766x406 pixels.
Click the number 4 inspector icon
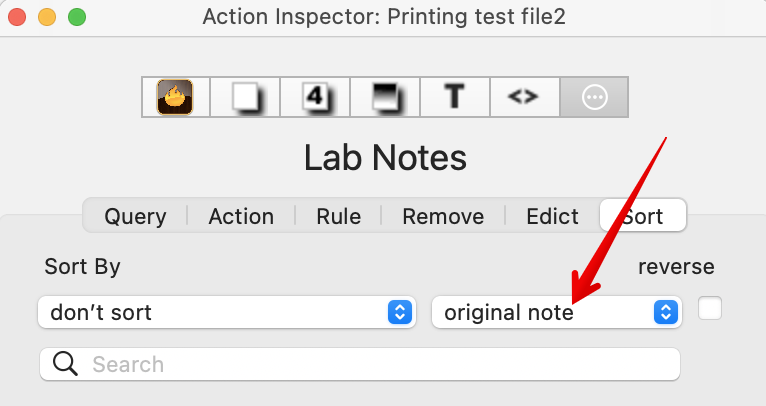pyautogui.click(x=315, y=97)
